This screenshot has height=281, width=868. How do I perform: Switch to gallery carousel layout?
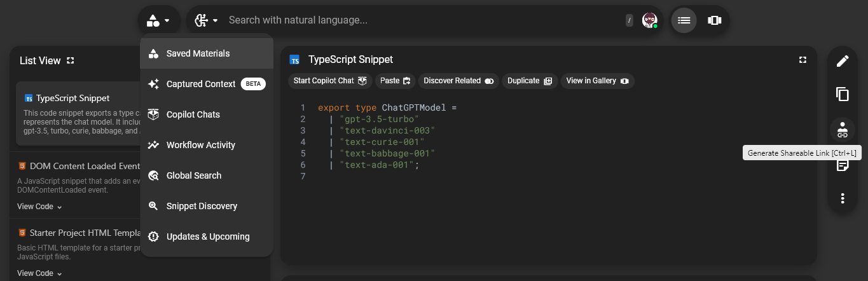click(x=714, y=20)
